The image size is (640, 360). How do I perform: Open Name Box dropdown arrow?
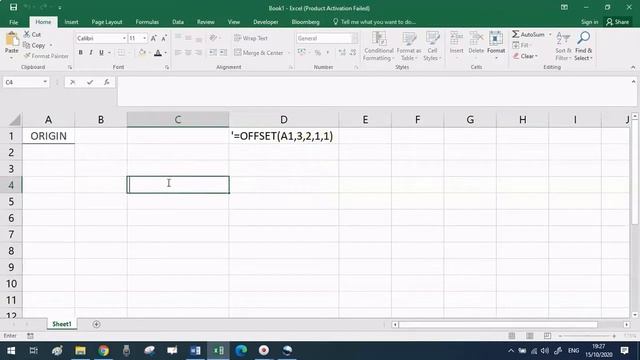[45, 82]
